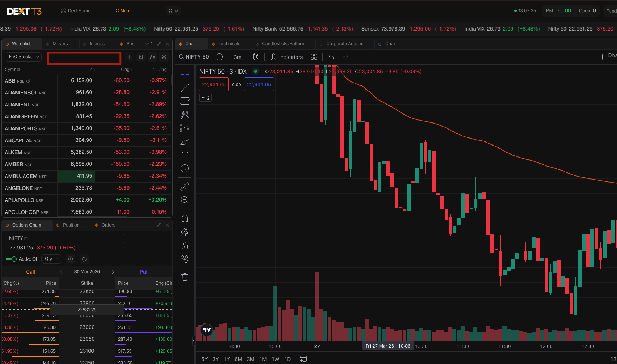The width and height of the screenshot is (617, 364).
Task: Open the FnO Stocks watchlist dropdown
Action: coord(24,57)
